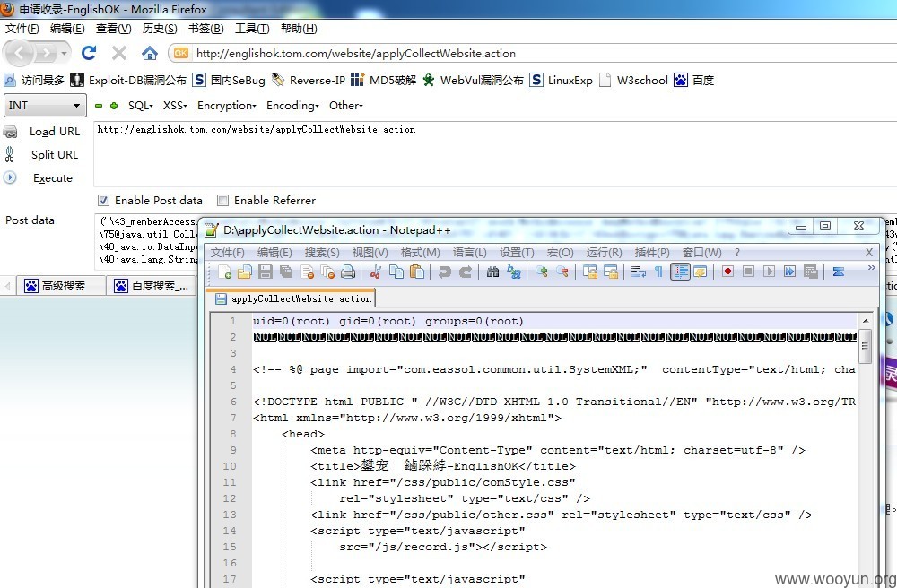This screenshot has height=588, width=897.
Task: Open the INT dropdown in HackBar
Action: tap(45, 105)
